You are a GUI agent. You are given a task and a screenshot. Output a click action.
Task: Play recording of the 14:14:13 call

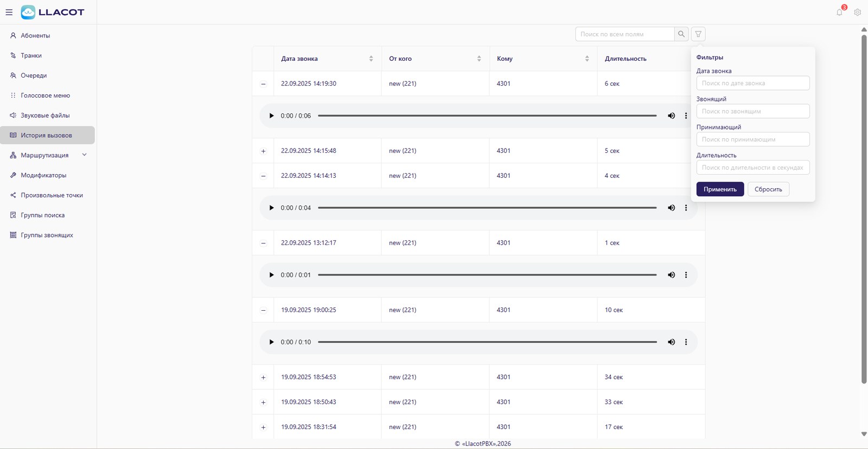pyautogui.click(x=272, y=208)
